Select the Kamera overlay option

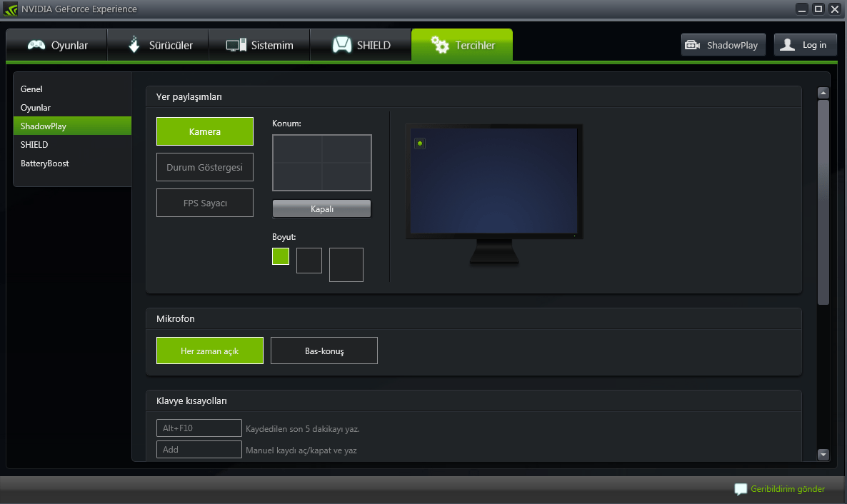point(205,131)
